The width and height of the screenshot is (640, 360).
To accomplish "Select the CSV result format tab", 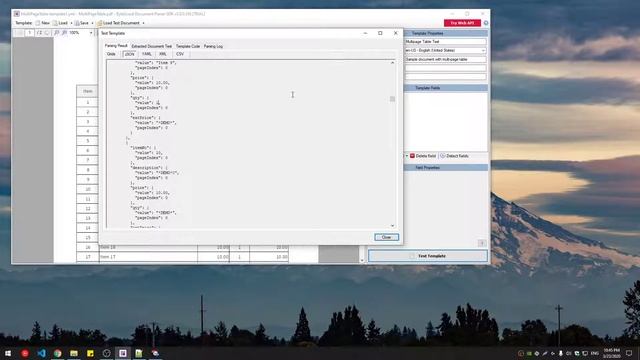I will pos(180,54).
